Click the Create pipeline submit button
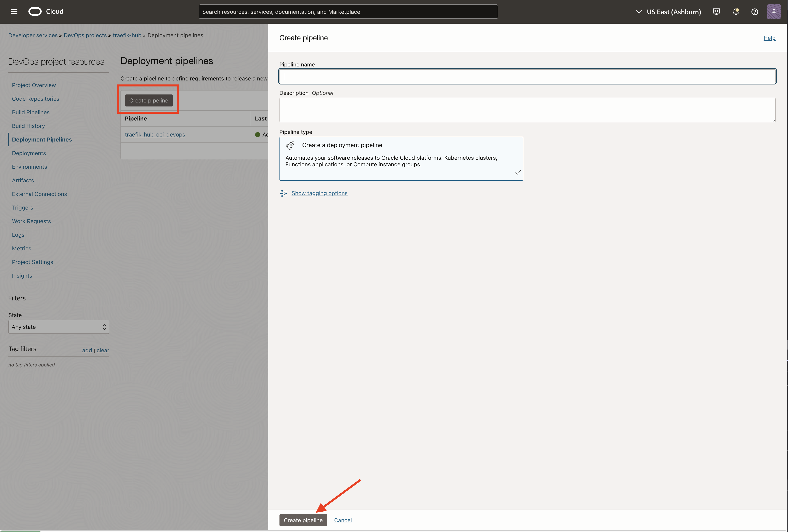 click(x=303, y=520)
